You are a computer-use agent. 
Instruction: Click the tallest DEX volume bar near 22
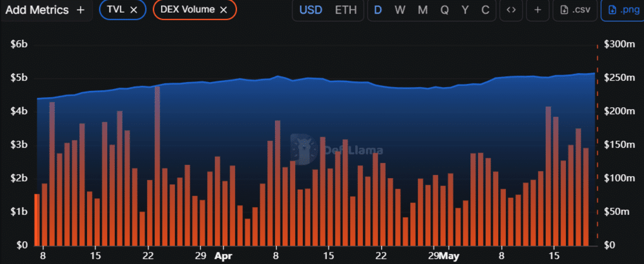point(157,165)
